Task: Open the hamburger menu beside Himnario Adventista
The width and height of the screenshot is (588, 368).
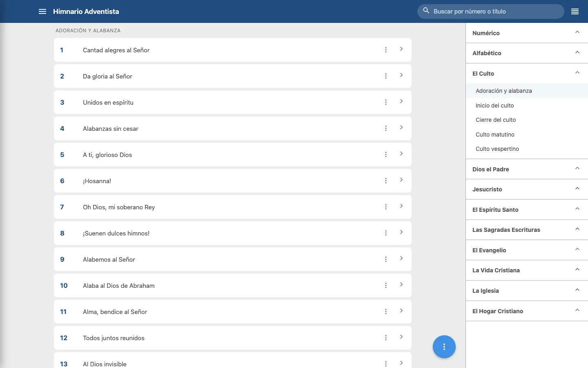Action: pos(42,11)
